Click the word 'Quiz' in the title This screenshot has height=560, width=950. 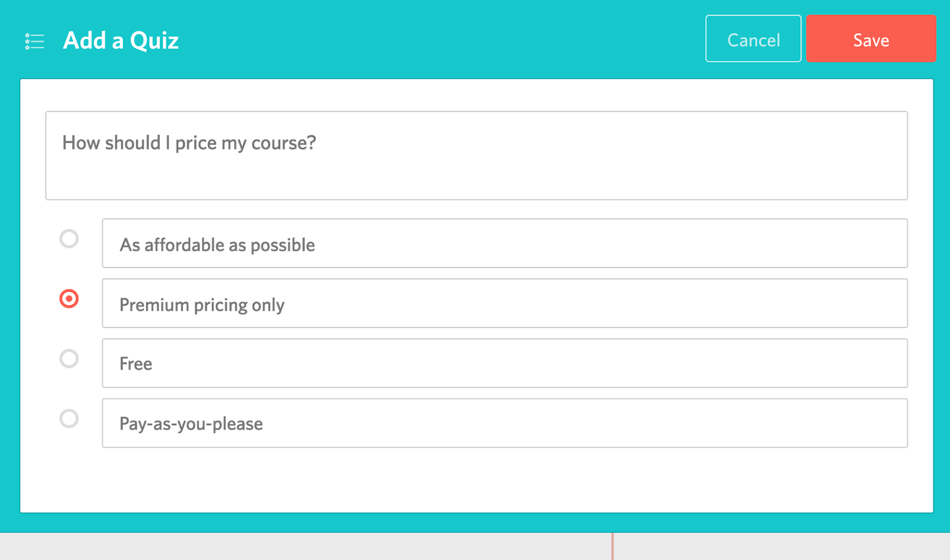point(154,40)
